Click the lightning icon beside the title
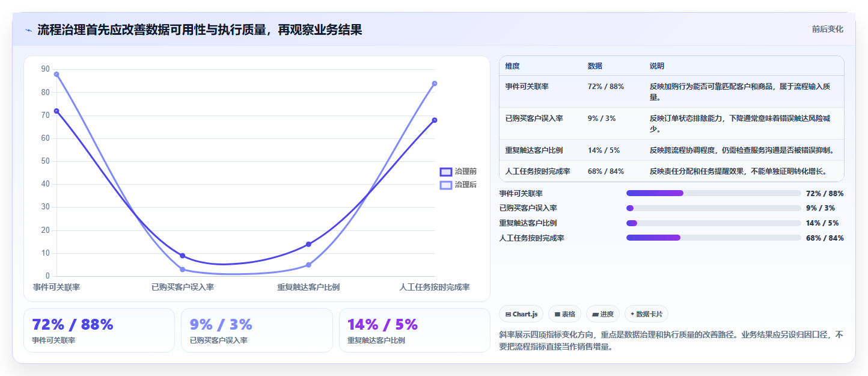 28,30
